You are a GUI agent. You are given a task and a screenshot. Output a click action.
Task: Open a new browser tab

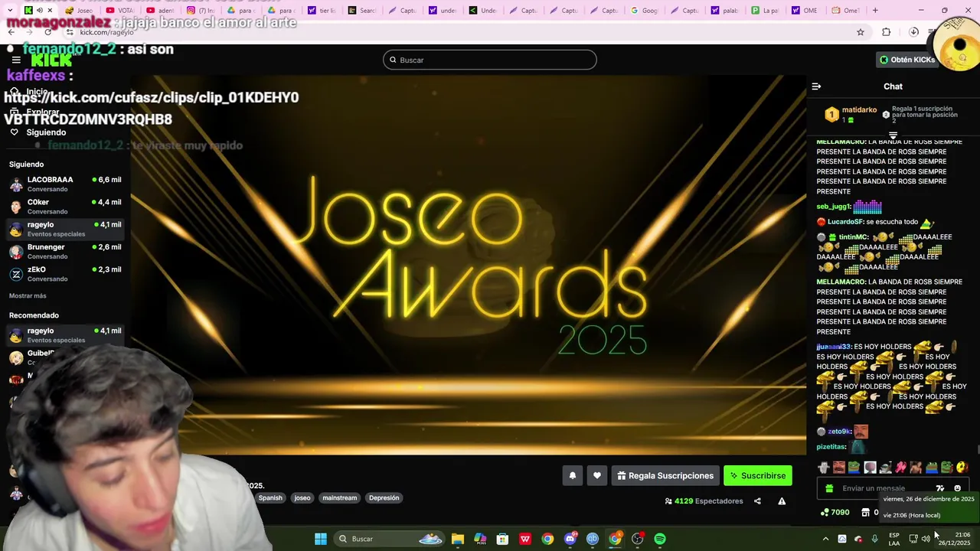pos(875,11)
